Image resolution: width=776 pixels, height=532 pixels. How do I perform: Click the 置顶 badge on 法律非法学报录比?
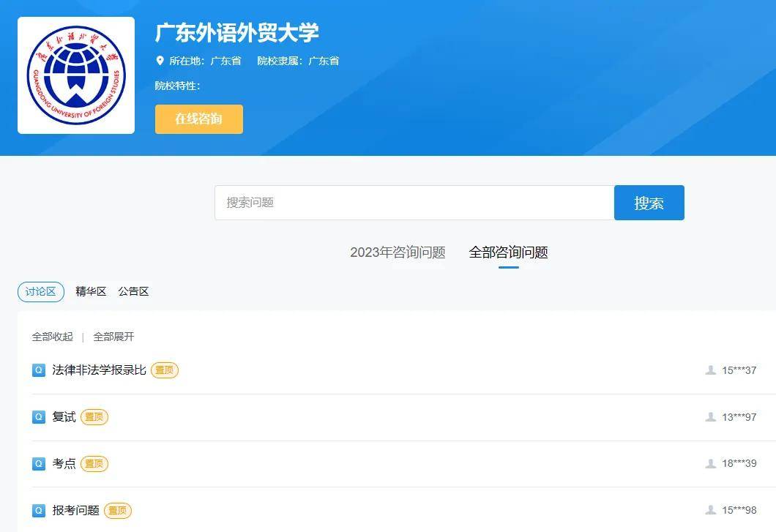165,370
